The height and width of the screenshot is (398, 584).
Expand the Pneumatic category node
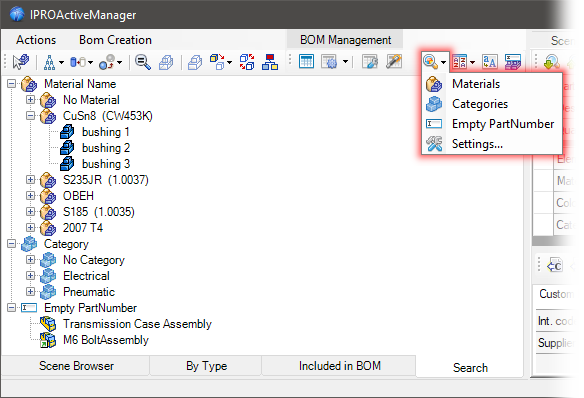31,292
